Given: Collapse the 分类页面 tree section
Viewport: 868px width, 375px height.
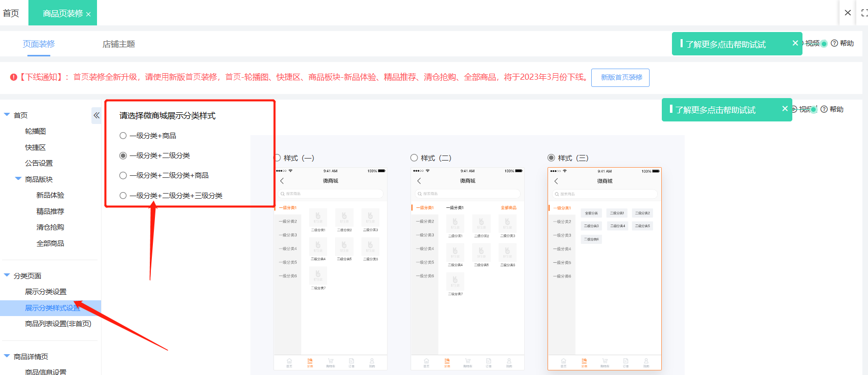Looking at the screenshot, I should point(7,275).
